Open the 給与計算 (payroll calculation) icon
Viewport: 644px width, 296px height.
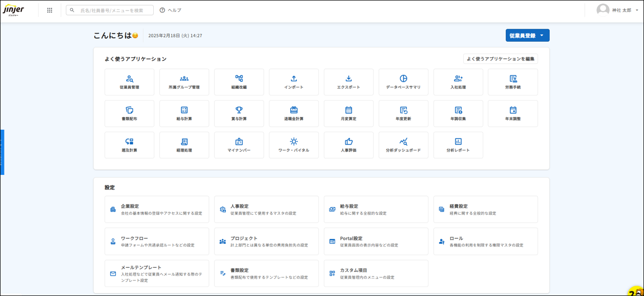coord(184,113)
